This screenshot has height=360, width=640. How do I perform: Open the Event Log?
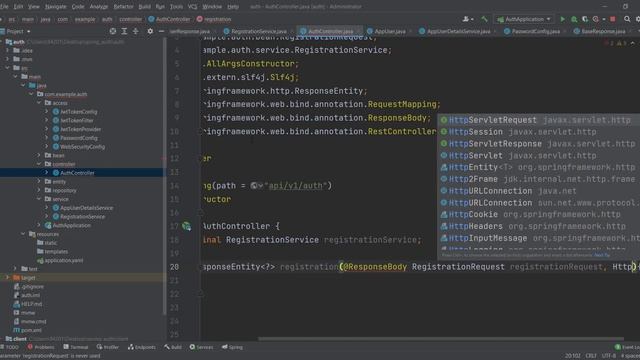(x=628, y=347)
